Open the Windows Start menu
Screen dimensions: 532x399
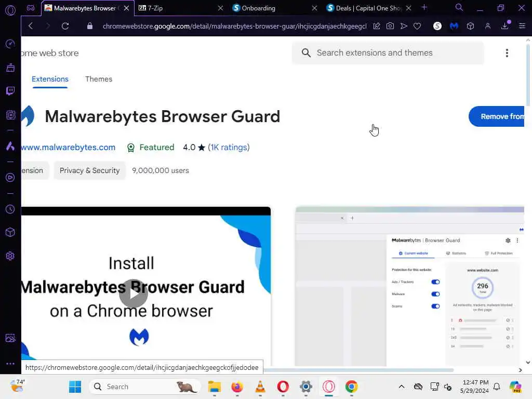click(75, 387)
